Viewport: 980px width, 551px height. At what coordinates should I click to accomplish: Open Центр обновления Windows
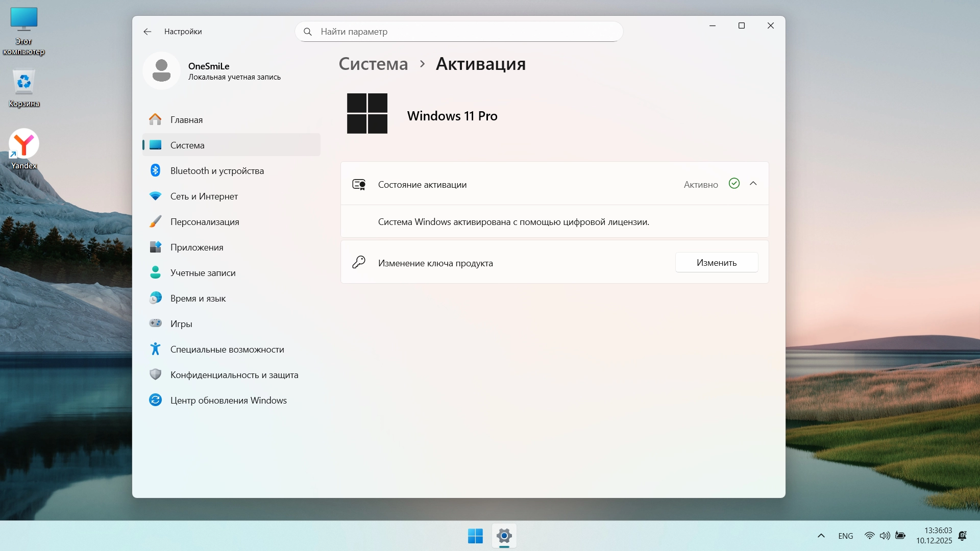click(228, 400)
